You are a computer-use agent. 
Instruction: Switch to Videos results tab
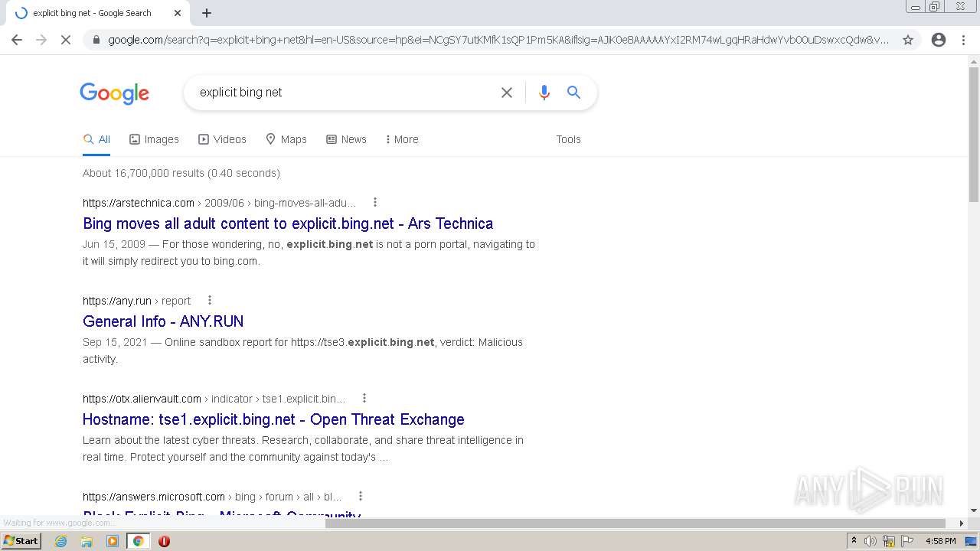[222, 139]
